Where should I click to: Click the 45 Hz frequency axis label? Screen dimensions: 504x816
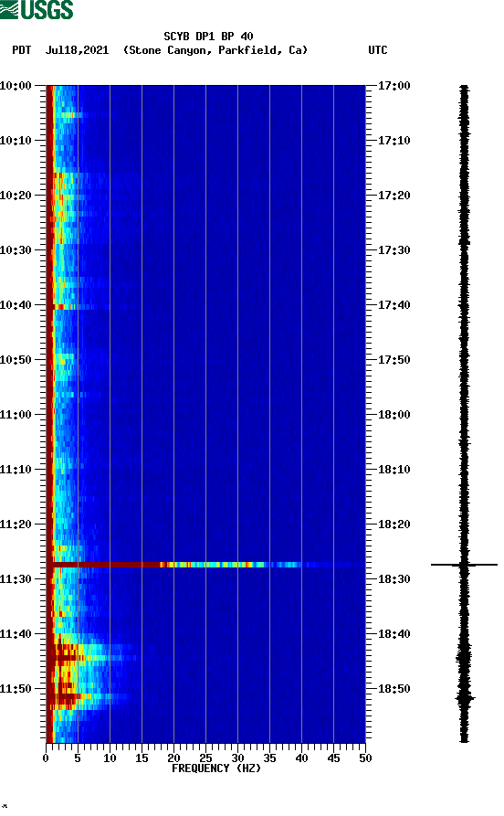[333, 758]
